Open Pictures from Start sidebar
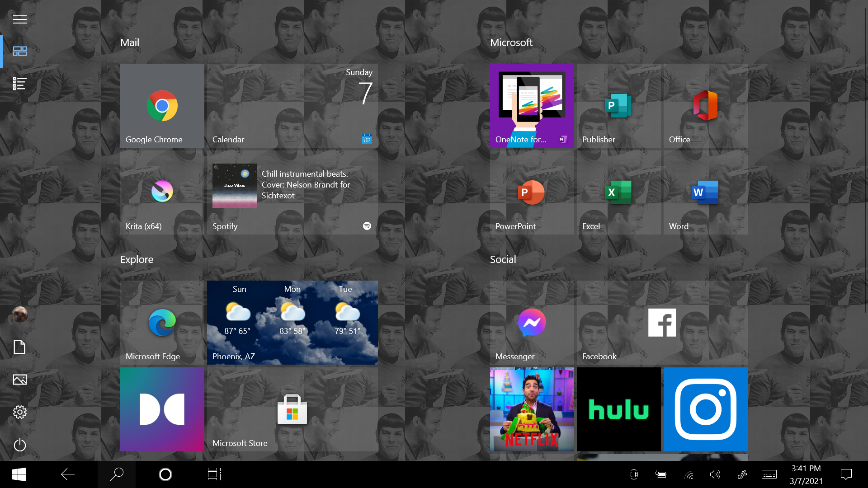Screen dimensions: 868x488 pos(20,380)
